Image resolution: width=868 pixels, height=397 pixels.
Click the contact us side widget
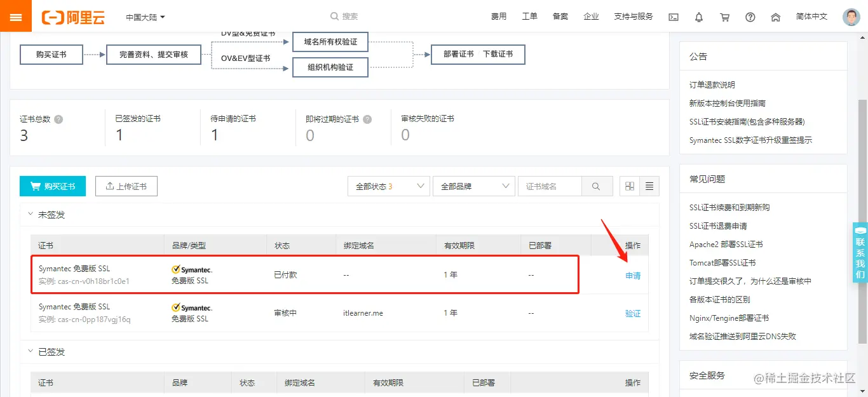click(x=860, y=252)
